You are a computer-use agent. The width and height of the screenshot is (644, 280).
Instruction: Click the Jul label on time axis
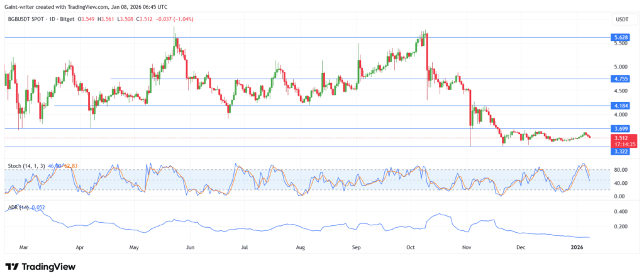tap(244, 248)
